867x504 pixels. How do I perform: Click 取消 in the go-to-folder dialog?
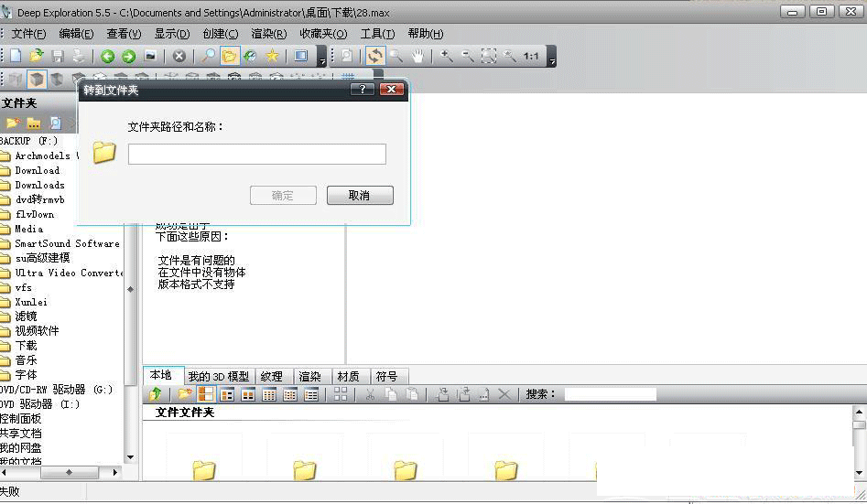click(x=360, y=195)
